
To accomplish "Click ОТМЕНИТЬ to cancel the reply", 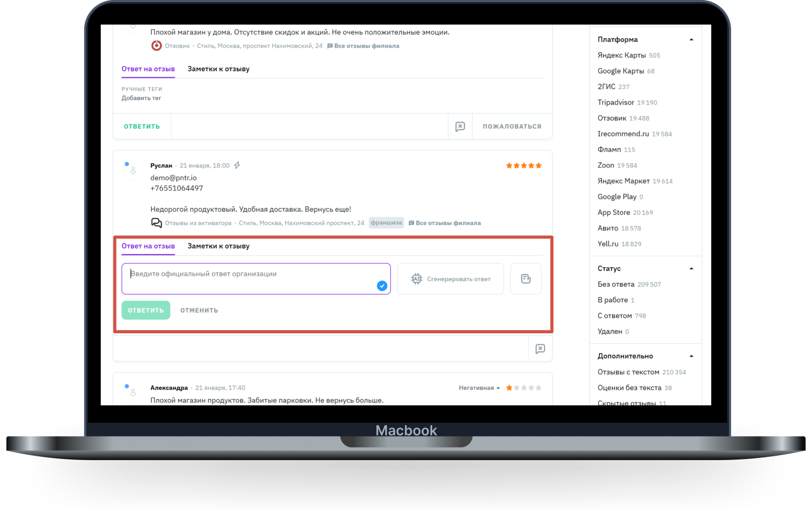I will click(199, 310).
